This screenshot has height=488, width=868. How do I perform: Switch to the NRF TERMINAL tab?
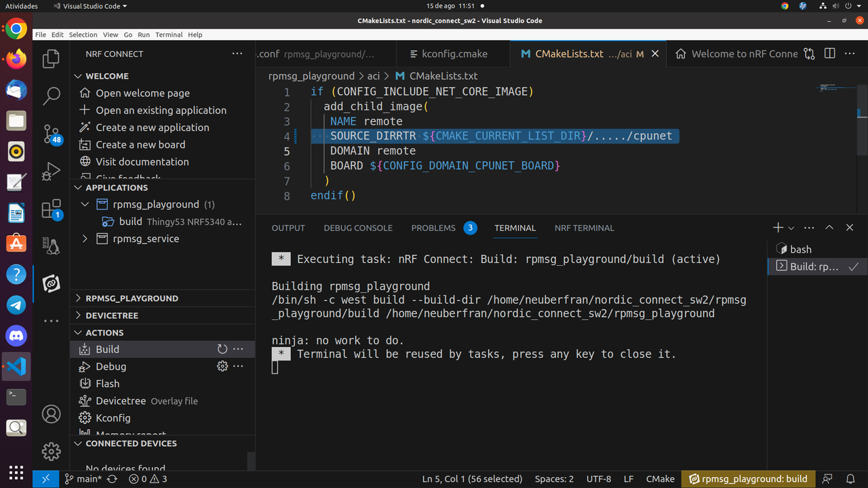(584, 228)
